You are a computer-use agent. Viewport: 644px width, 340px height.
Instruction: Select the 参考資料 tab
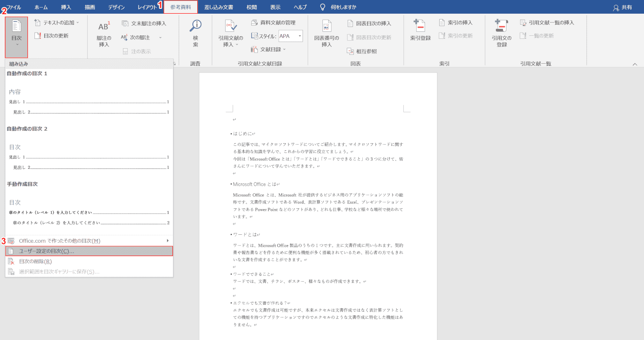tap(181, 7)
